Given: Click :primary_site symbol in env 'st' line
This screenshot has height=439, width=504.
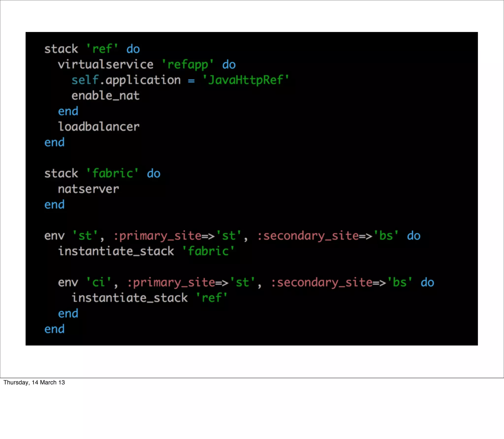Looking at the screenshot, I should click(x=157, y=236).
